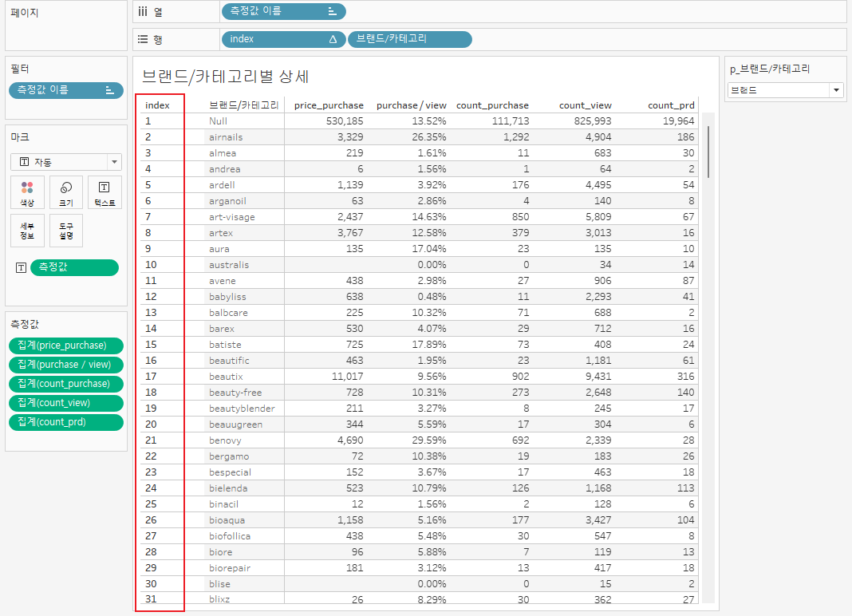This screenshot has height=616, width=852.
Task: Click the price_purchase column header
Action: tap(329, 105)
